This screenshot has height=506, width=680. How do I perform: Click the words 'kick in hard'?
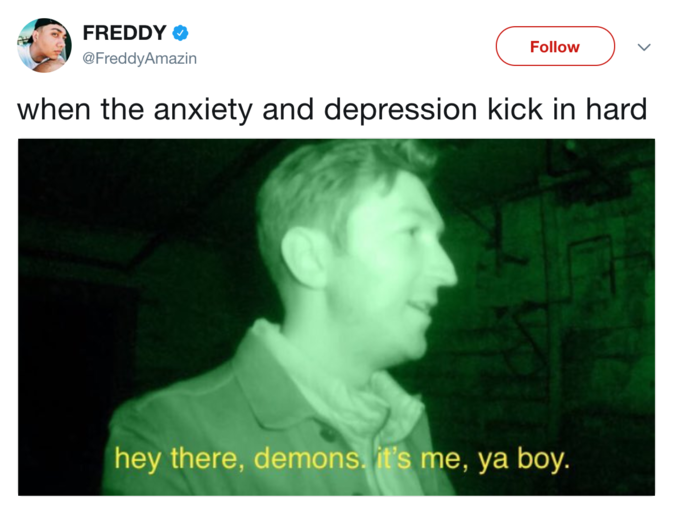tap(567, 109)
